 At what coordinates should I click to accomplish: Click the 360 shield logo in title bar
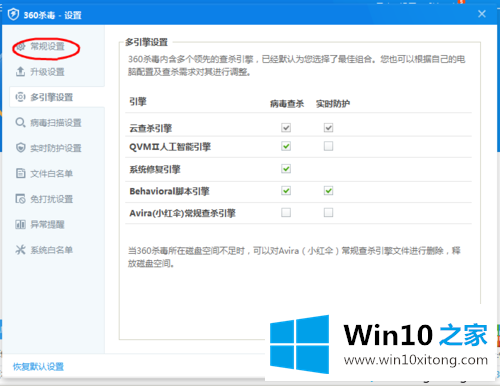coord(13,14)
